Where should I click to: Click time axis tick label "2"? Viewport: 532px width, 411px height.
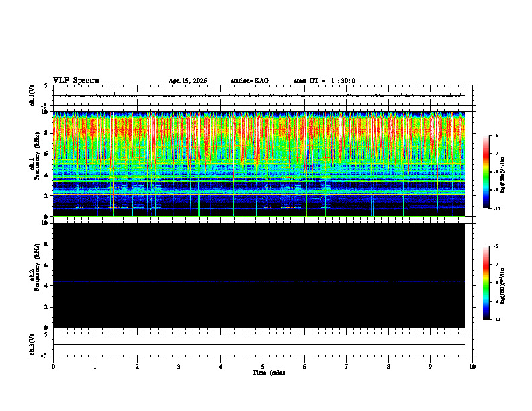point(137,367)
